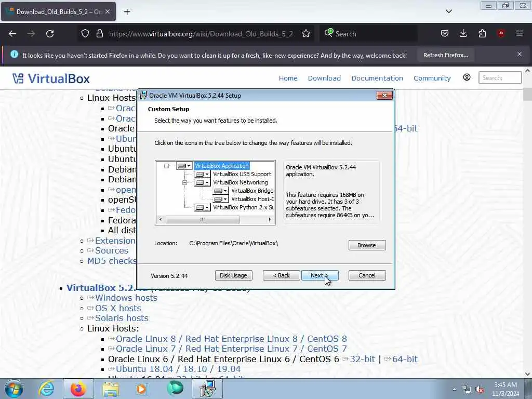
Task: Bookmark this page with star icon
Action: pyautogui.click(x=306, y=34)
